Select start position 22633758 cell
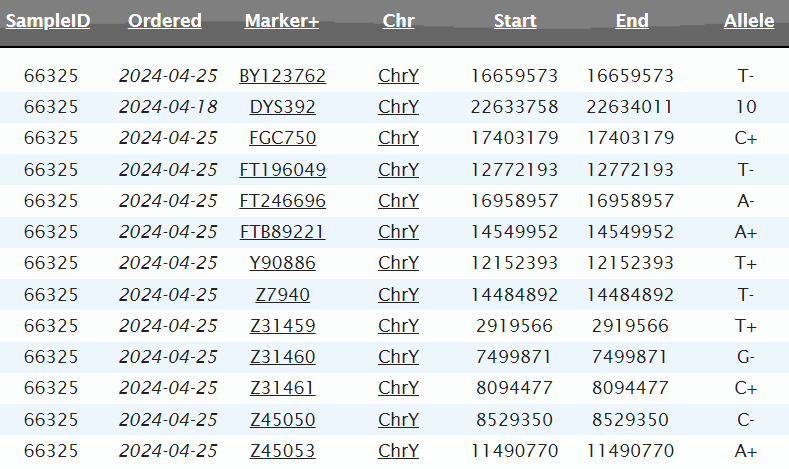 click(x=515, y=107)
